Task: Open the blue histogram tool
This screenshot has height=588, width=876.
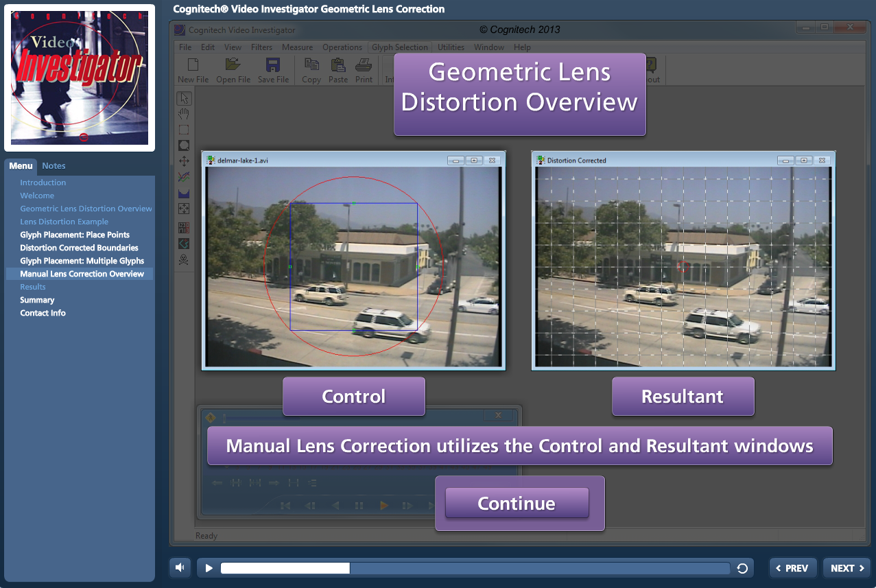Action: click(184, 193)
